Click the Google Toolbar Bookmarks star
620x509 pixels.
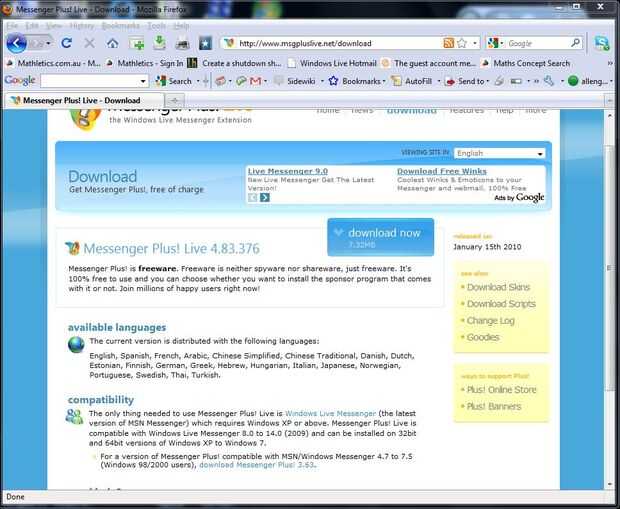tap(333, 81)
